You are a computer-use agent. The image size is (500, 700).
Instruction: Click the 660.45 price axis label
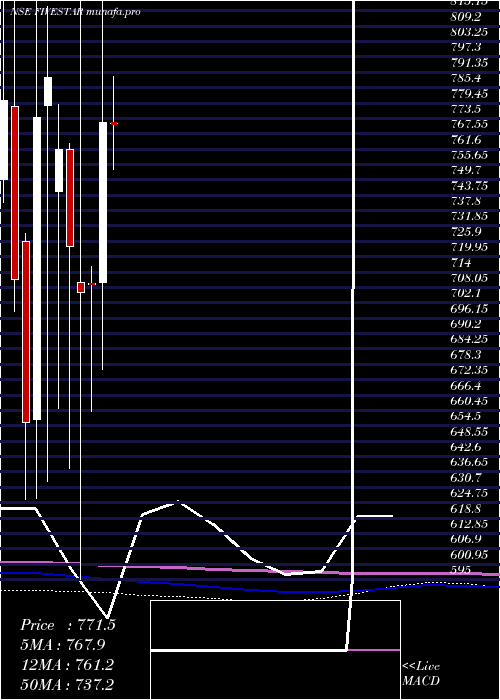point(470,400)
